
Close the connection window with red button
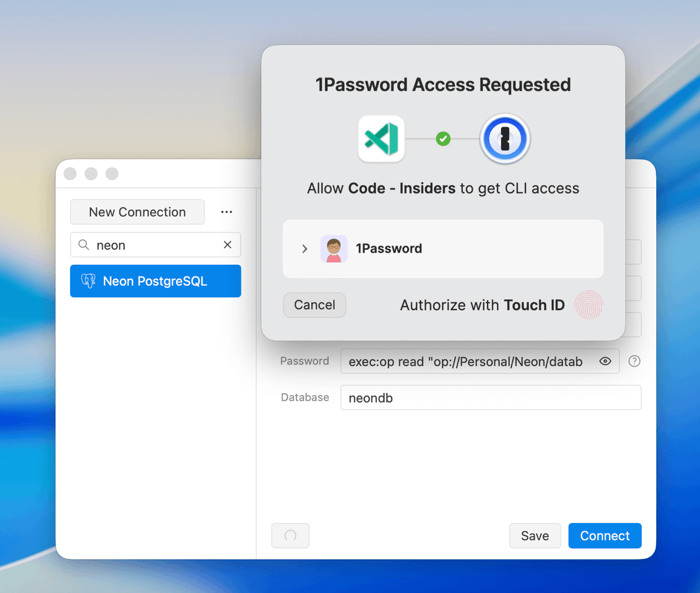(x=70, y=174)
